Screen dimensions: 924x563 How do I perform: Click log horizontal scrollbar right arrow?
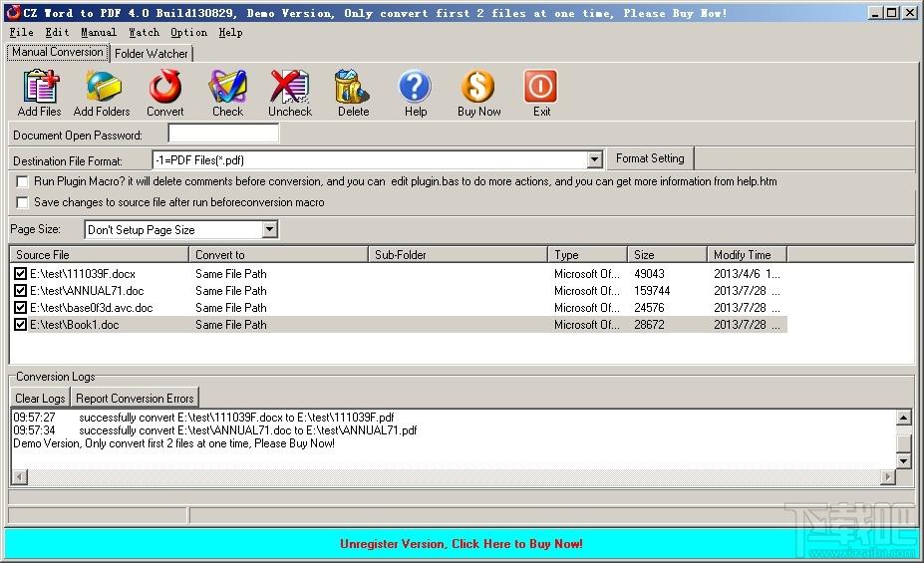click(887, 476)
